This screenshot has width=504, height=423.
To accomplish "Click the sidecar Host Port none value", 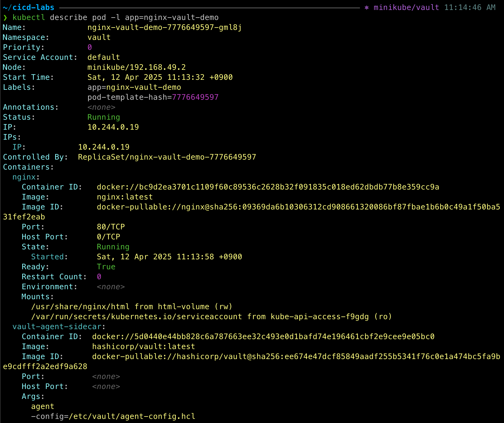I will (x=106, y=387).
